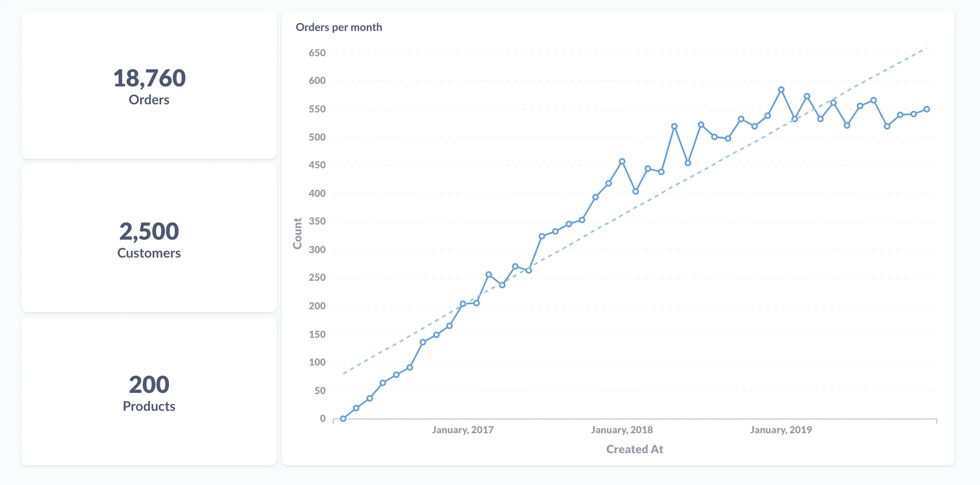Viewport: 980px width, 485px height.
Task: Click the Created At axis title
Action: tap(635, 449)
